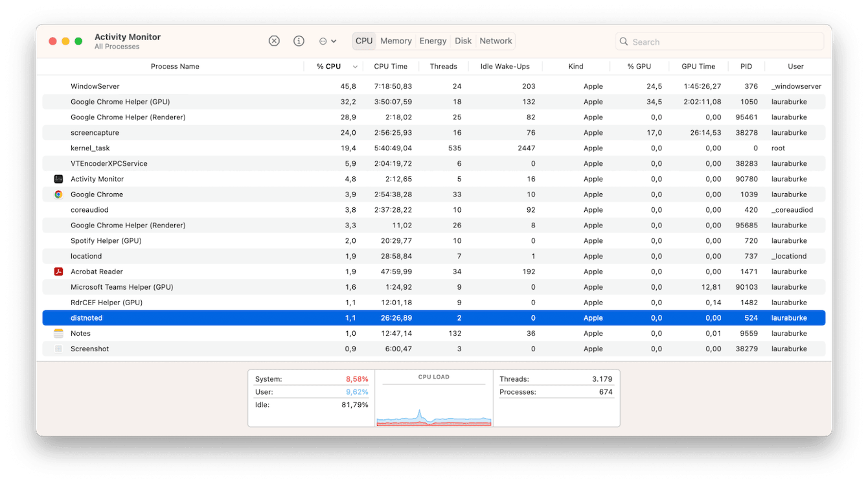Viewport: 868px width, 484px height.
Task: Select the WindowServer process row
Action: tap(259, 86)
